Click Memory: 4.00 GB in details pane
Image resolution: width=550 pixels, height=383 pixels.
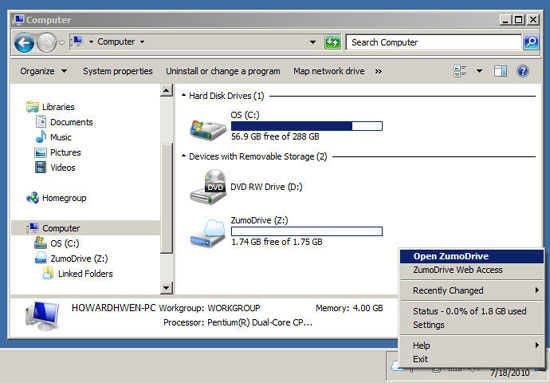tap(349, 308)
